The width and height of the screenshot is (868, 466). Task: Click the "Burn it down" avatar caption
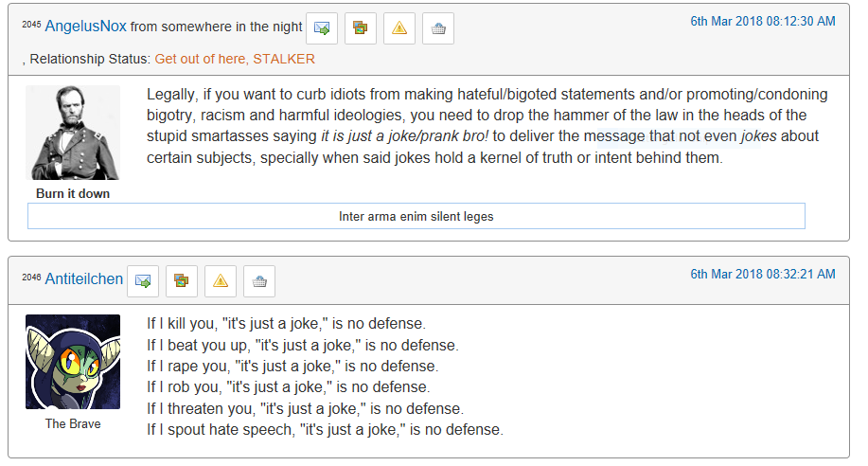coord(73,193)
